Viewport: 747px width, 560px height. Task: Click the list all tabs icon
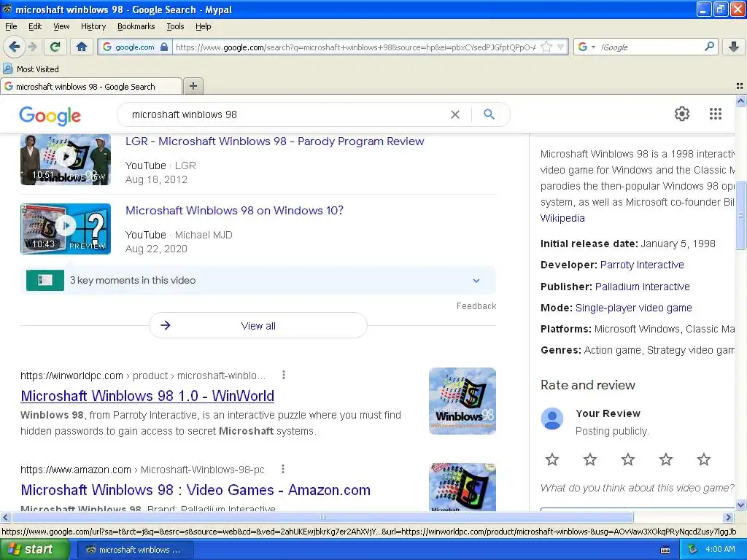pyautogui.click(x=740, y=86)
